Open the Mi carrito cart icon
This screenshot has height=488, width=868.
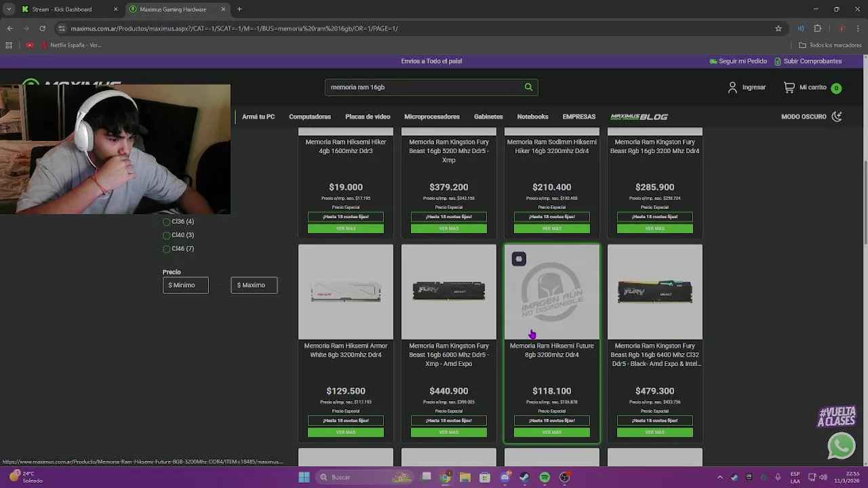click(x=789, y=87)
